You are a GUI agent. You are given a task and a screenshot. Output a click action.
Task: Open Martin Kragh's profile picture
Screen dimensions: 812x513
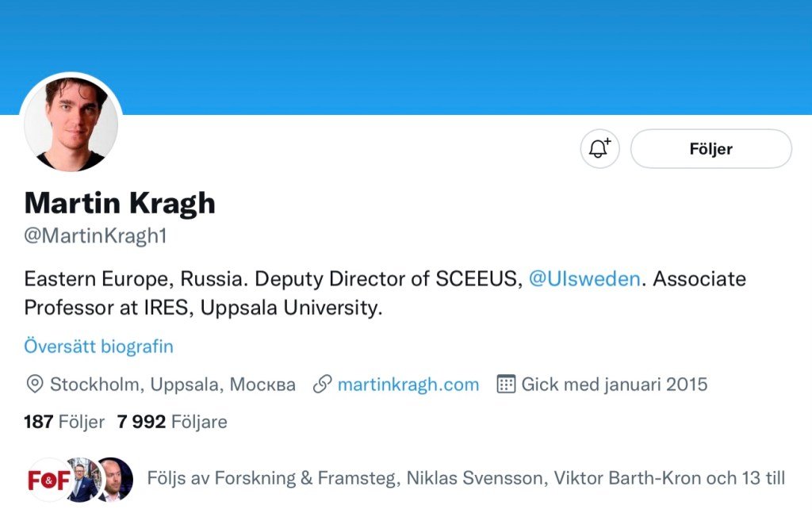71,123
